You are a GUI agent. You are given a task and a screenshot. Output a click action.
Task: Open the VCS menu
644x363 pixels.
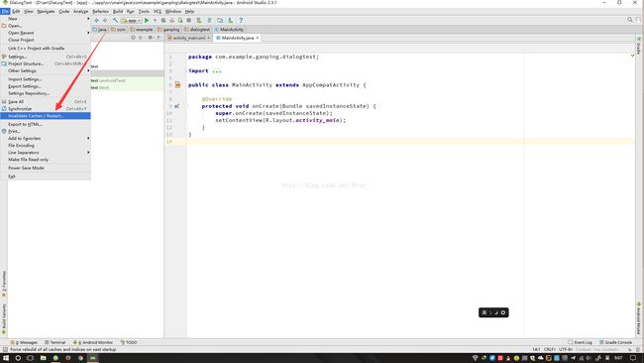tap(158, 12)
